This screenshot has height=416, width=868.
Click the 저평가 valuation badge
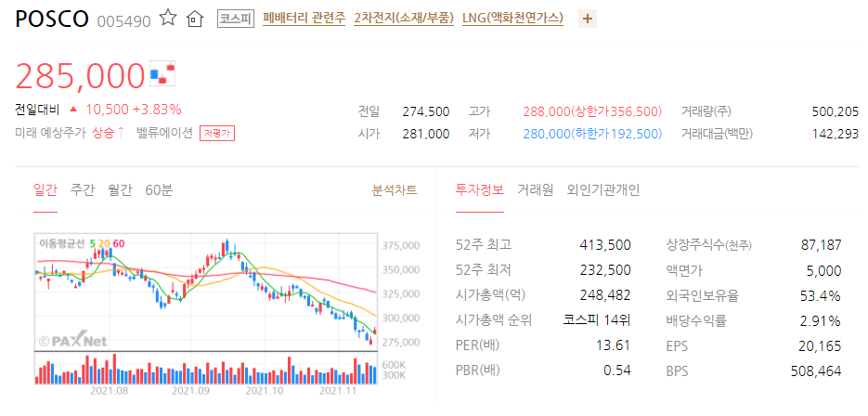point(217,134)
